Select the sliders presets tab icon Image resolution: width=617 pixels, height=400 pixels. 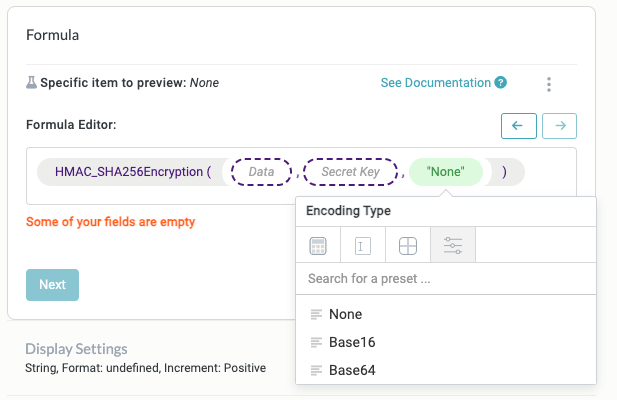pos(452,245)
